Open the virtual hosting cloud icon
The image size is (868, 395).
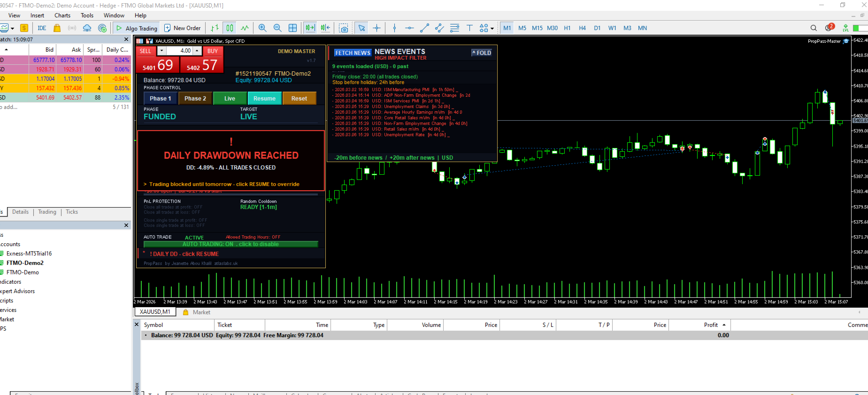click(x=87, y=28)
